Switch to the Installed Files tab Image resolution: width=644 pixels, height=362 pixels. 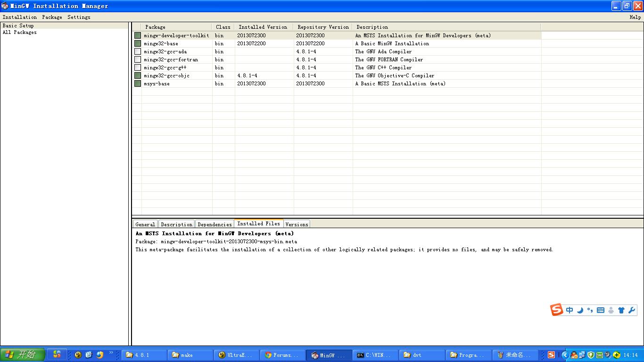pos(258,223)
